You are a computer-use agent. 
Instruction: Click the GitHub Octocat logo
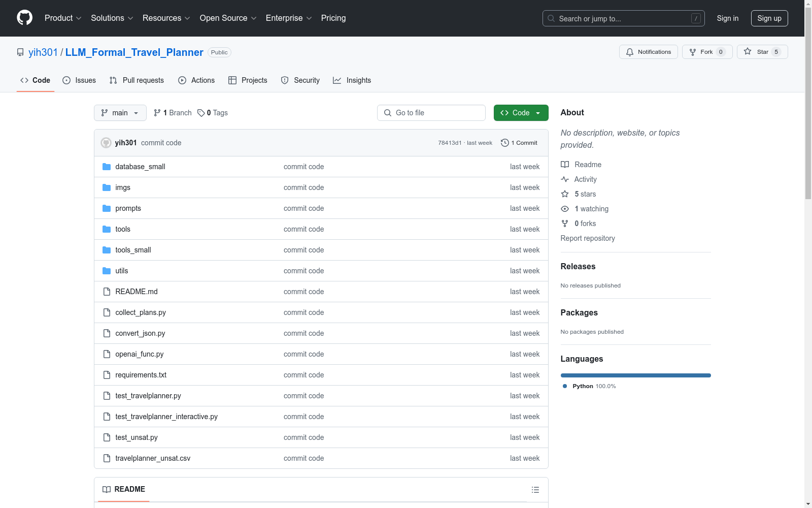tap(24, 18)
